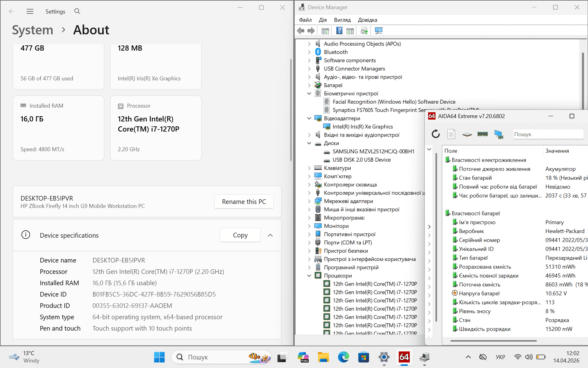Collapse the Device specifications section chevron
The width and height of the screenshot is (588, 368).
click(x=270, y=235)
